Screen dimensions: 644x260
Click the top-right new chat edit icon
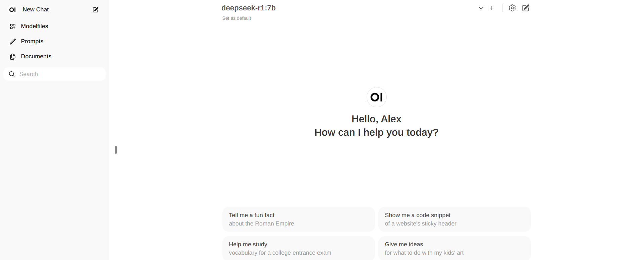(526, 8)
